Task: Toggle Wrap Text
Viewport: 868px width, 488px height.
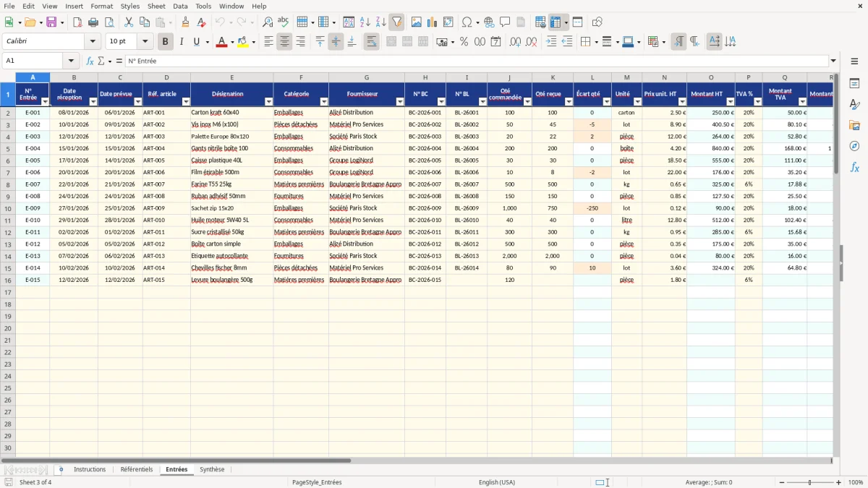Action: point(371,42)
